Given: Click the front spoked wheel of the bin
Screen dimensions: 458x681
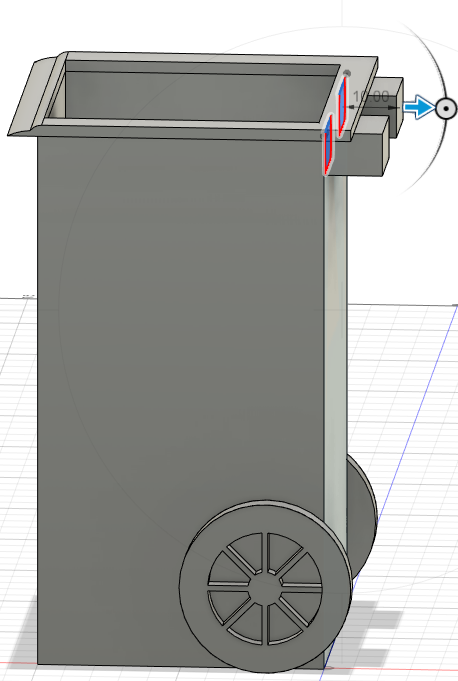Looking at the screenshot, I should pyautogui.click(x=265, y=588).
